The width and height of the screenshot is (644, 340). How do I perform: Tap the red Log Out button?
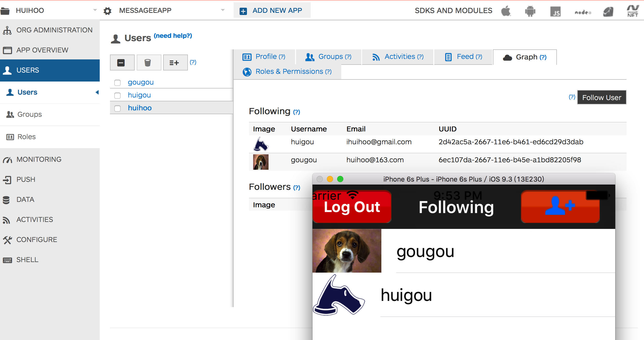[x=352, y=207]
